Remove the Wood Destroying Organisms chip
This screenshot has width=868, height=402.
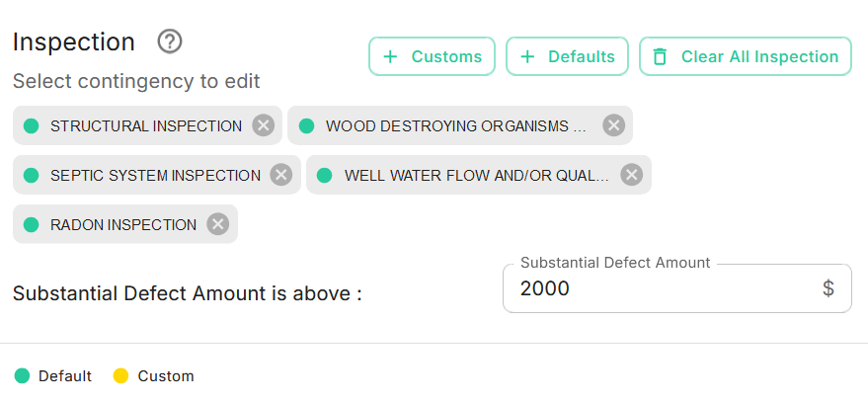coord(613,125)
